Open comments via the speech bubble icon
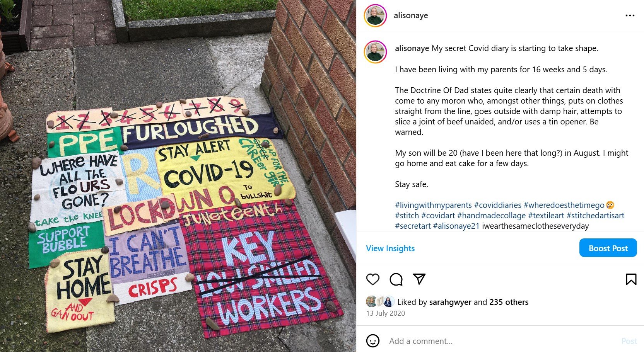Image resolution: width=644 pixels, height=352 pixels. (396, 279)
